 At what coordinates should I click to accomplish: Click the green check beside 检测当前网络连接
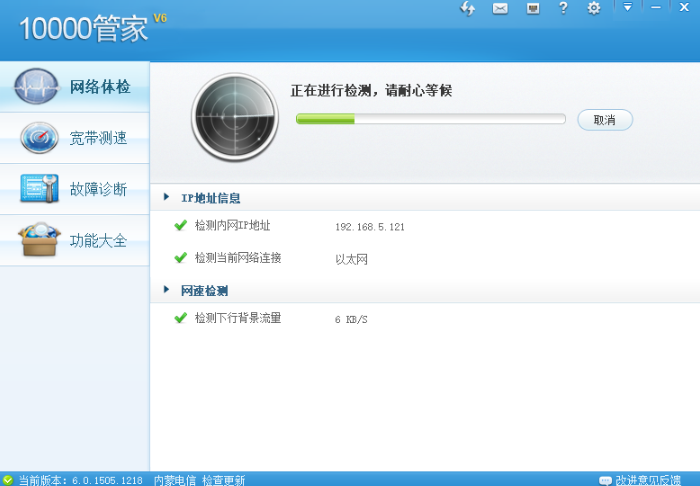181,258
